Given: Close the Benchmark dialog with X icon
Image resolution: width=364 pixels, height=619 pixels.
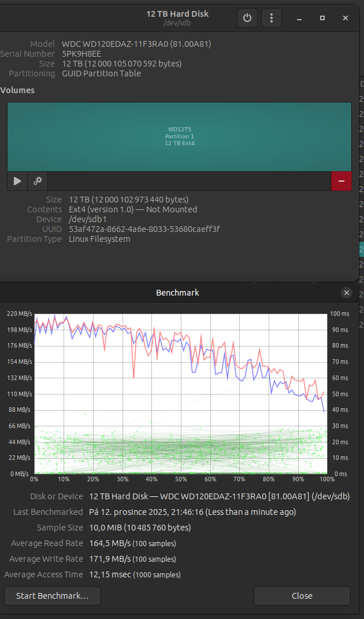Looking at the screenshot, I should 347,293.
